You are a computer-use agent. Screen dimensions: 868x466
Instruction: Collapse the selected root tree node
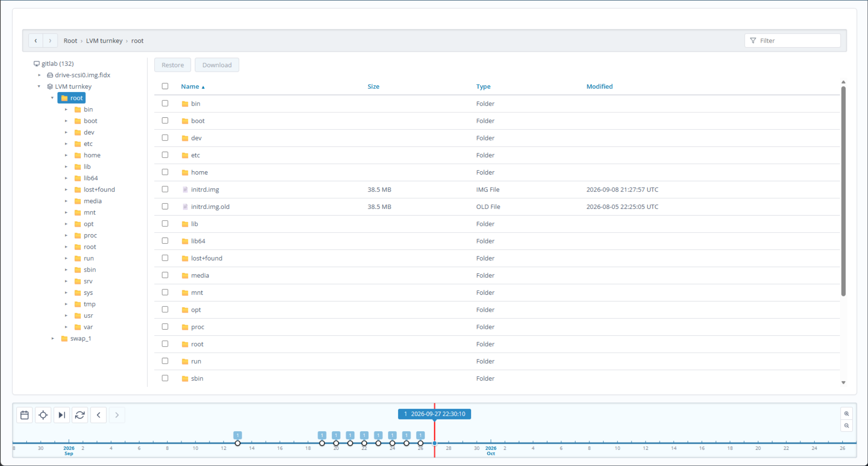[x=53, y=98]
